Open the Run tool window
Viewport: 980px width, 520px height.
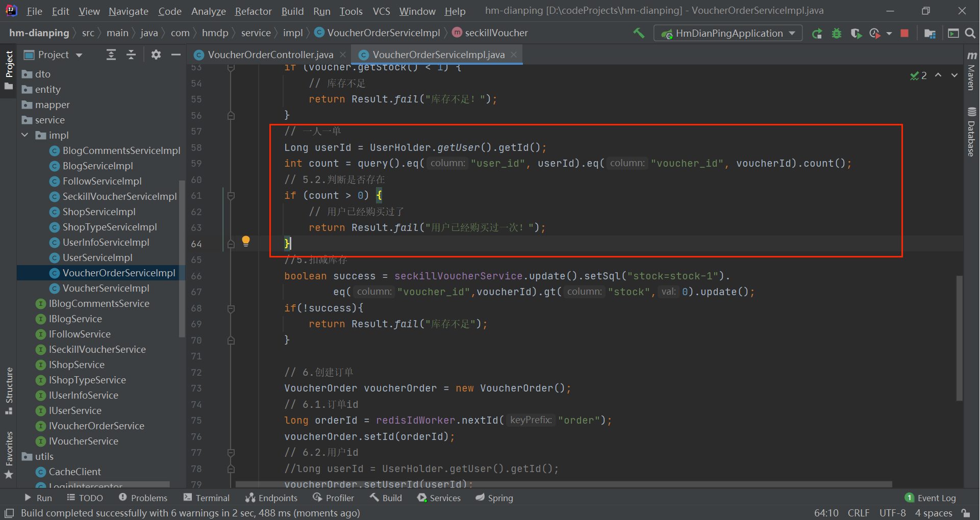point(38,498)
